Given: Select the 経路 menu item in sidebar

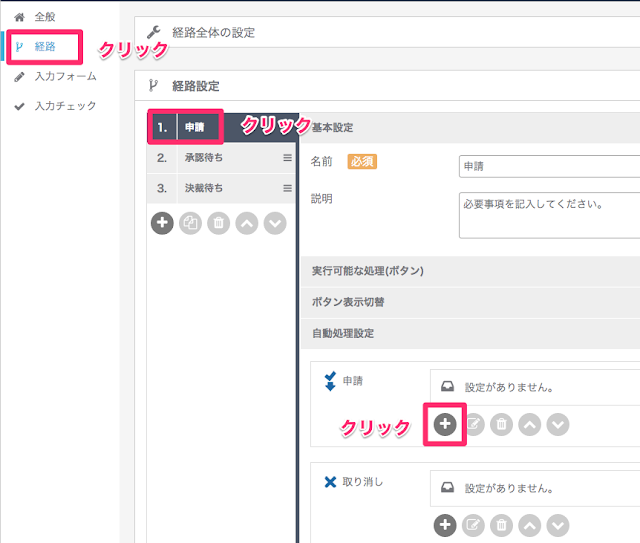Looking at the screenshot, I should point(45,47).
